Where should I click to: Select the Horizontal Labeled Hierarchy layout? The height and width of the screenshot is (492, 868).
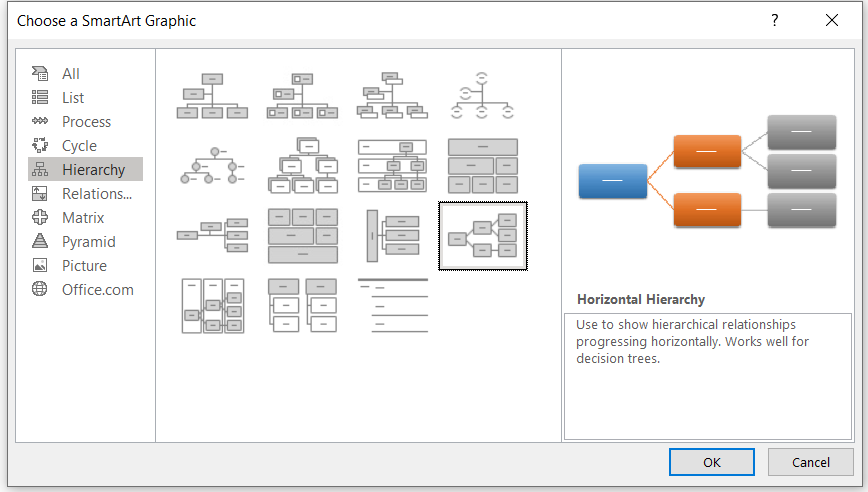[x=213, y=305]
